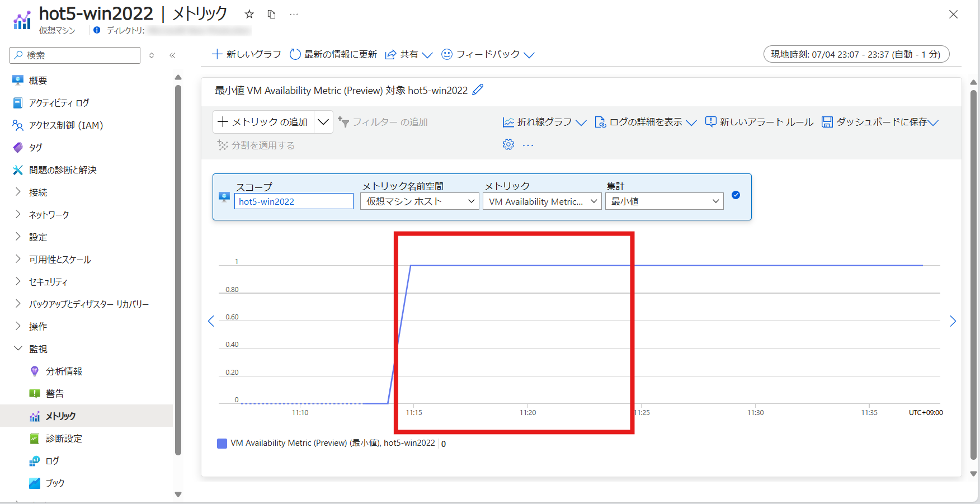Viewport: 980px width, 504px height.
Task: Click the sidebar sort arrows icon
Action: coord(152,55)
